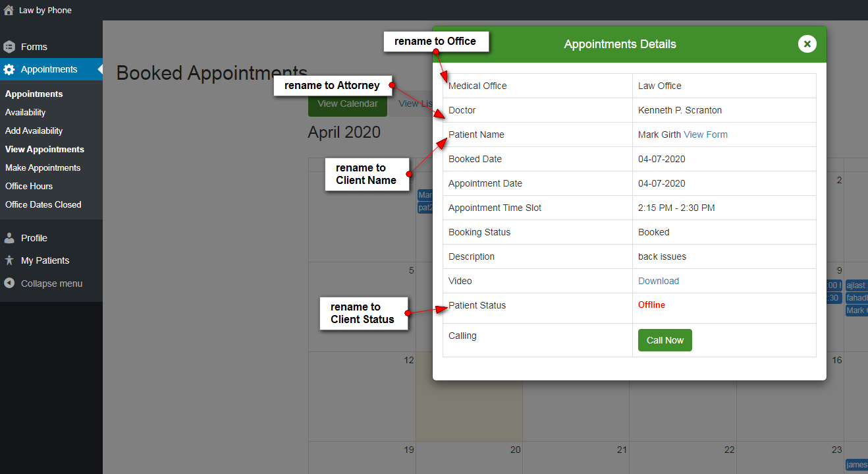Click the My Patients accessibility icon
868x474 pixels.
(9, 260)
